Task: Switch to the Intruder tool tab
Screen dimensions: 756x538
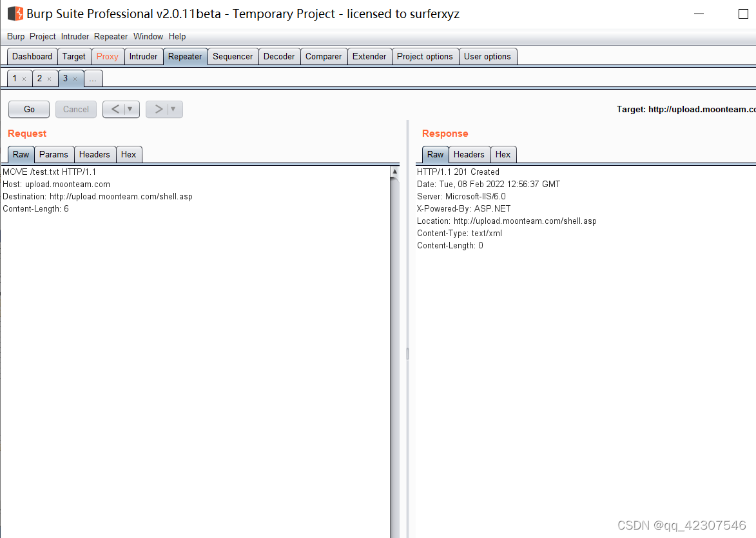Action: [x=143, y=57]
